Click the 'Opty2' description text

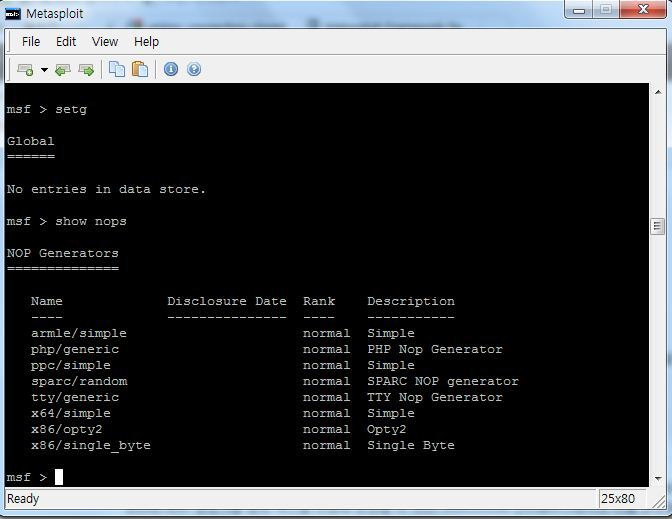387,429
